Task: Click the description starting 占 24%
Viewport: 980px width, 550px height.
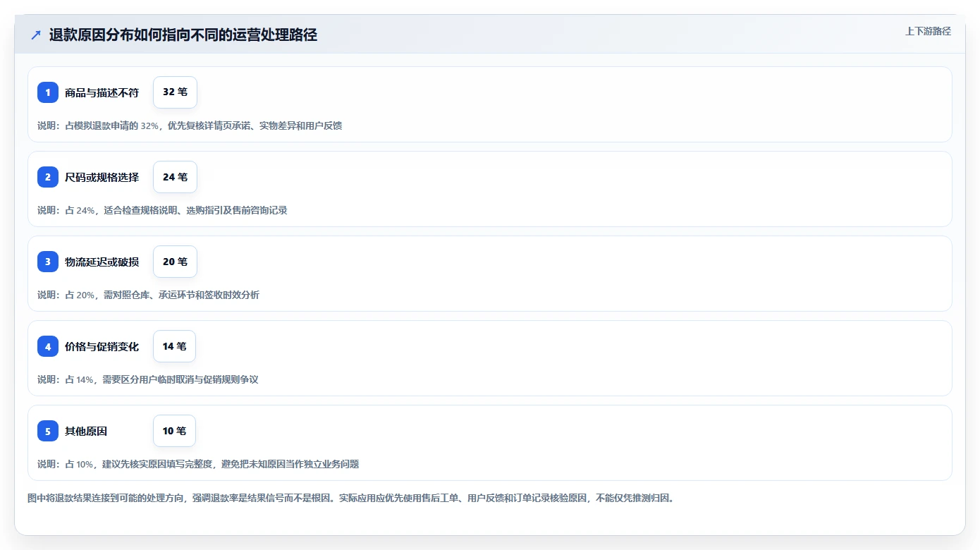Action: pyautogui.click(x=162, y=210)
